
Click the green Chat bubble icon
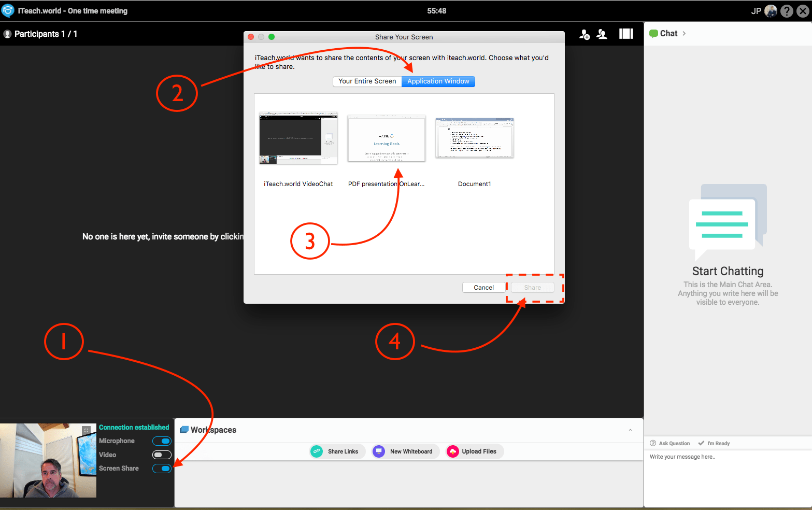(654, 34)
